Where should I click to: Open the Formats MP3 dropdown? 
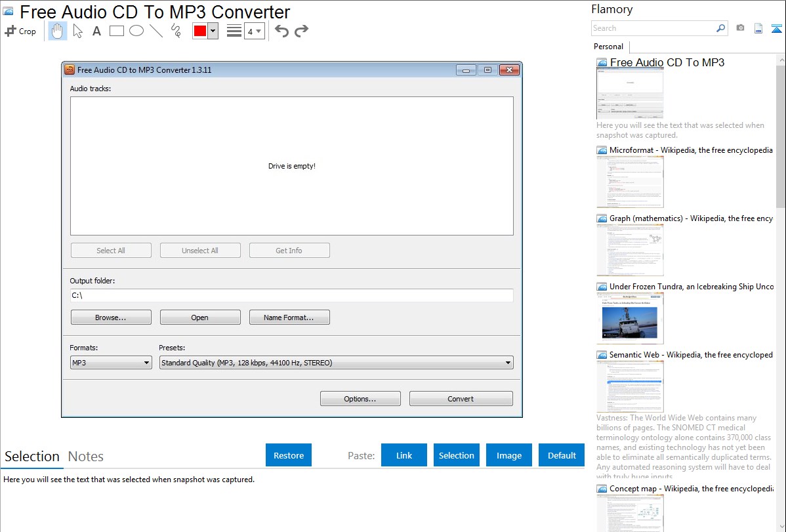[x=111, y=363]
